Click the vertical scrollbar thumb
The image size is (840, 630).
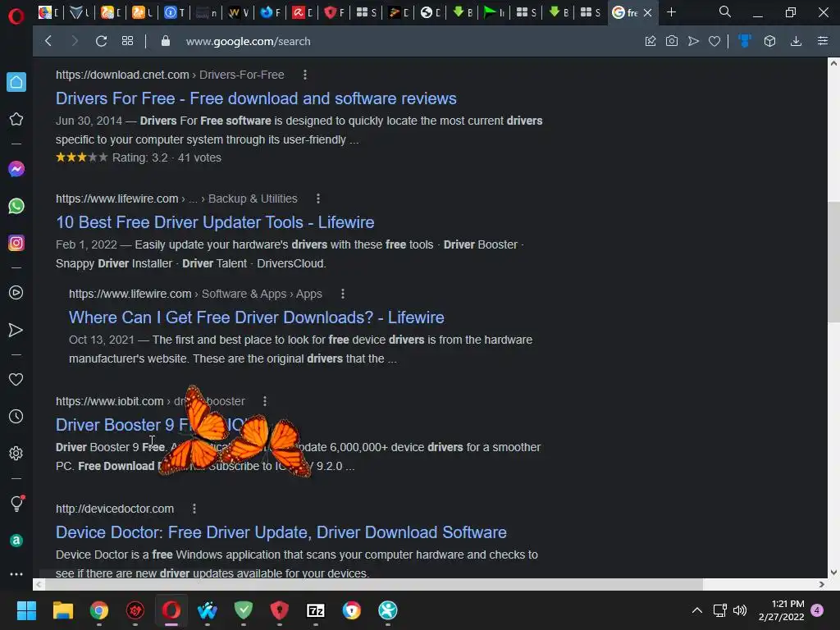point(833,262)
